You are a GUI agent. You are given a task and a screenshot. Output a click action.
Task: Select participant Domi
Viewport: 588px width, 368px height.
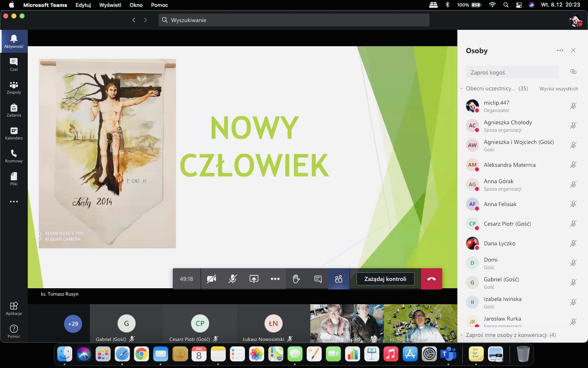523,263
